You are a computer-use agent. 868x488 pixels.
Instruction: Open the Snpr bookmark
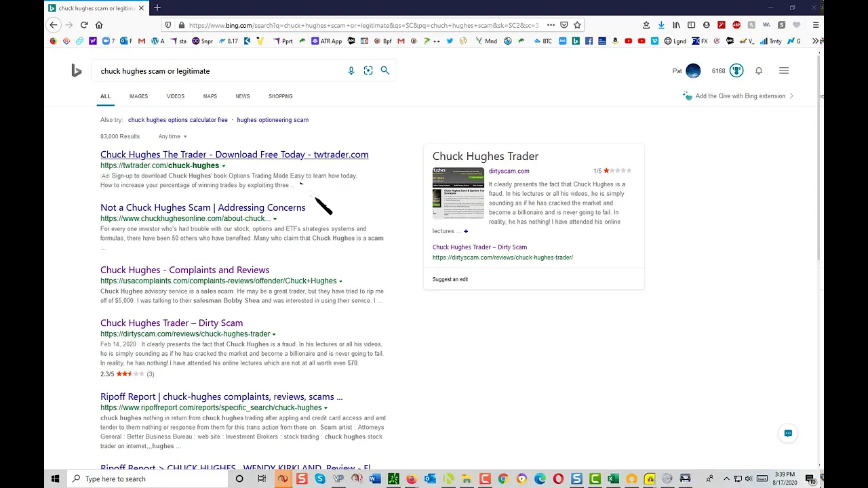(x=202, y=41)
